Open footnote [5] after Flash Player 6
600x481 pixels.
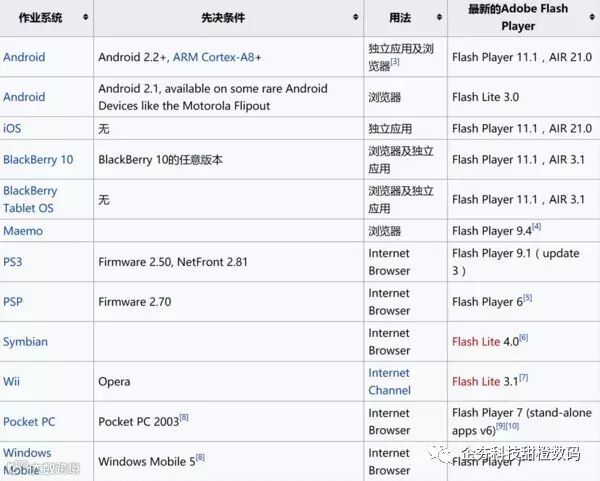pyautogui.click(x=528, y=297)
